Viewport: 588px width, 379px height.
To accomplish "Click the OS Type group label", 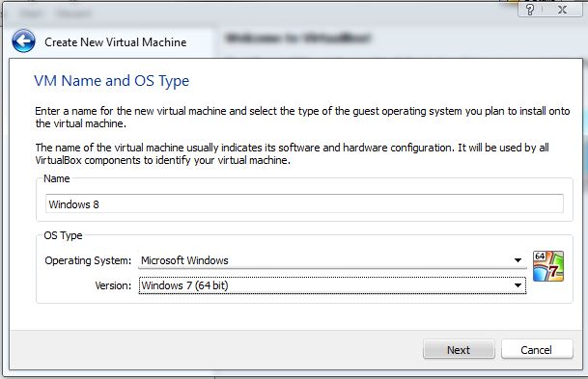I will pos(63,235).
